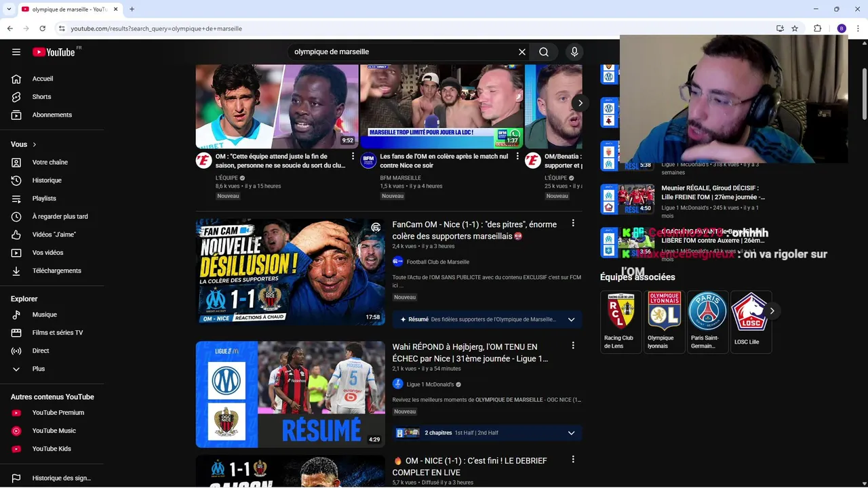The width and height of the screenshot is (868, 488).
Task: Open options for L'ÉQUIPE OM video
Action: (x=353, y=157)
